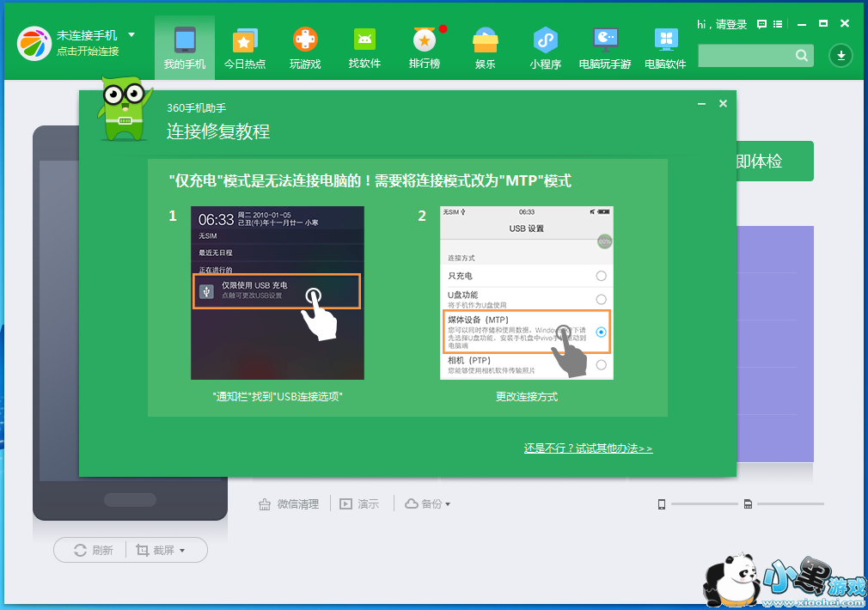Open the 小程序 mini-programs tab

pyautogui.click(x=545, y=48)
